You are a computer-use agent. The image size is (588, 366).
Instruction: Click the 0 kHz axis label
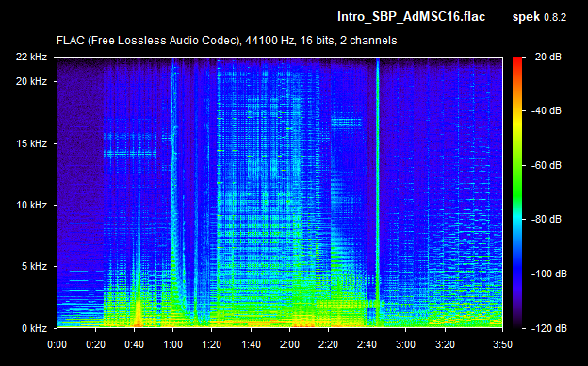[x=34, y=328]
